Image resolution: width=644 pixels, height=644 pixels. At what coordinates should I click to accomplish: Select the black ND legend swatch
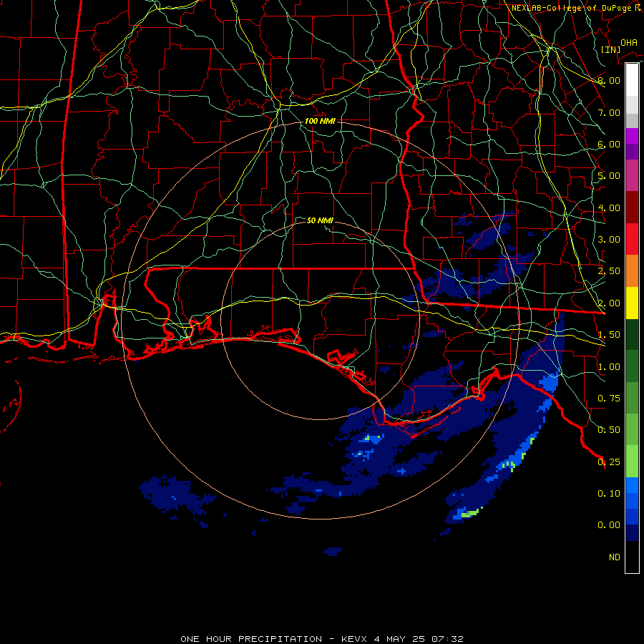632,557
